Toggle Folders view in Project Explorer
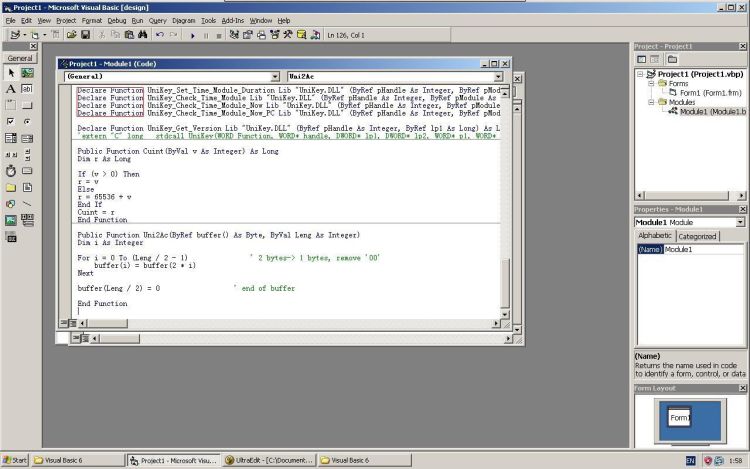This screenshot has width=750, height=469. point(672,59)
